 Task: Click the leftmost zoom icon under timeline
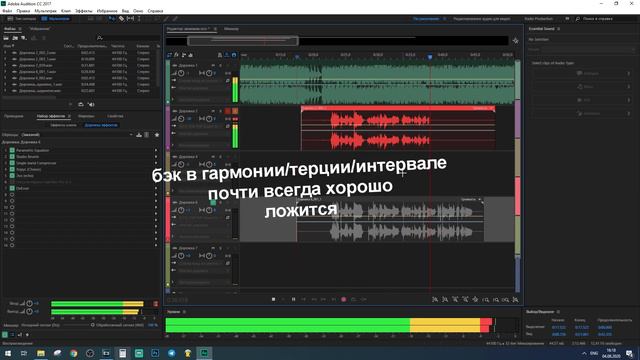point(435,300)
